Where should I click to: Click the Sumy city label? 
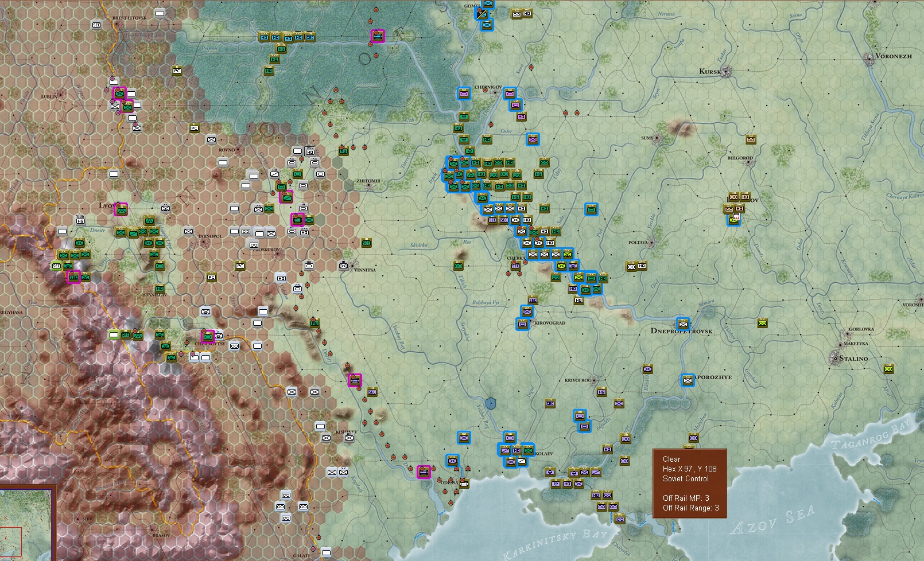coord(647,138)
